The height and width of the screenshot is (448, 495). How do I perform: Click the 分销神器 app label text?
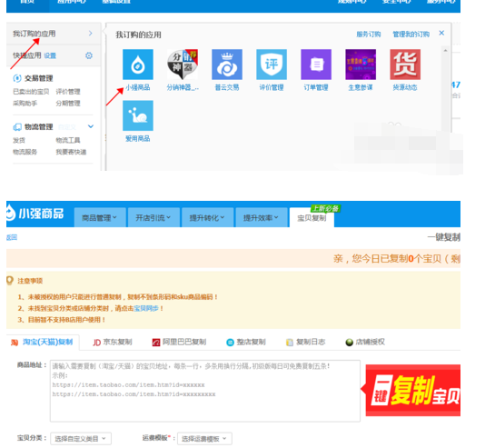tap(183, 87)
